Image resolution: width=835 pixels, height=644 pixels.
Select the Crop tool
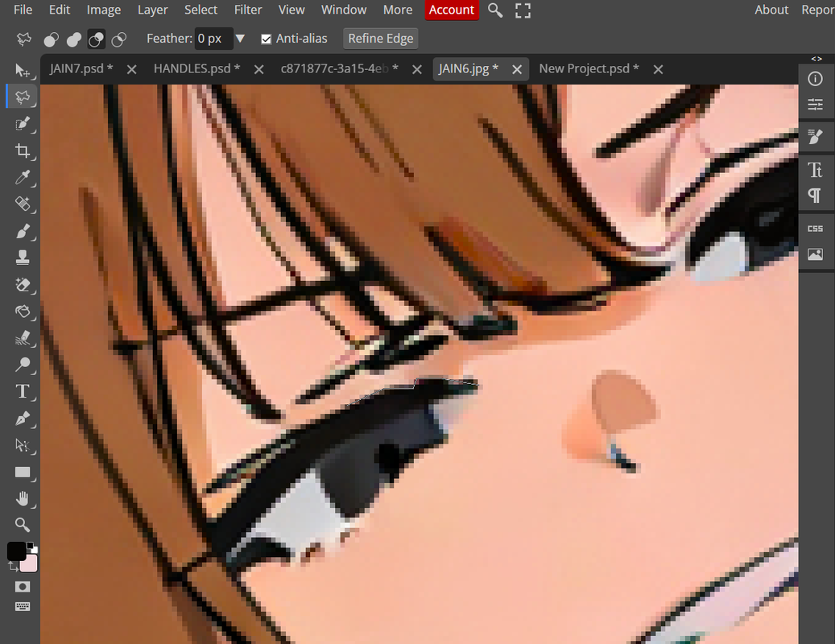(23, 151)
